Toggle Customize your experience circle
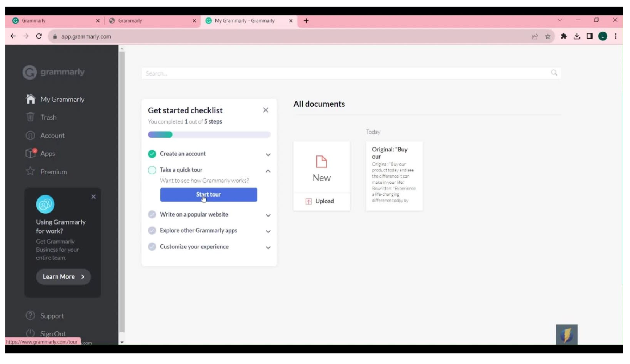The width and height of the screenshot is (630, 364). (152, 247)
